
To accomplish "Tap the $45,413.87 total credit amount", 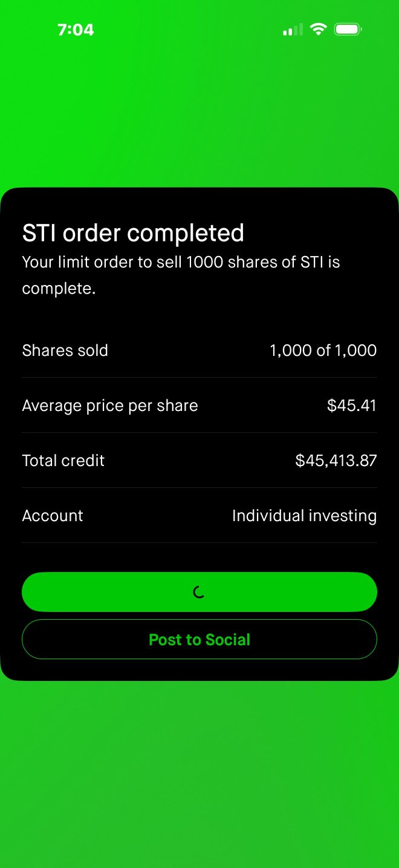I will coord(336,461).
